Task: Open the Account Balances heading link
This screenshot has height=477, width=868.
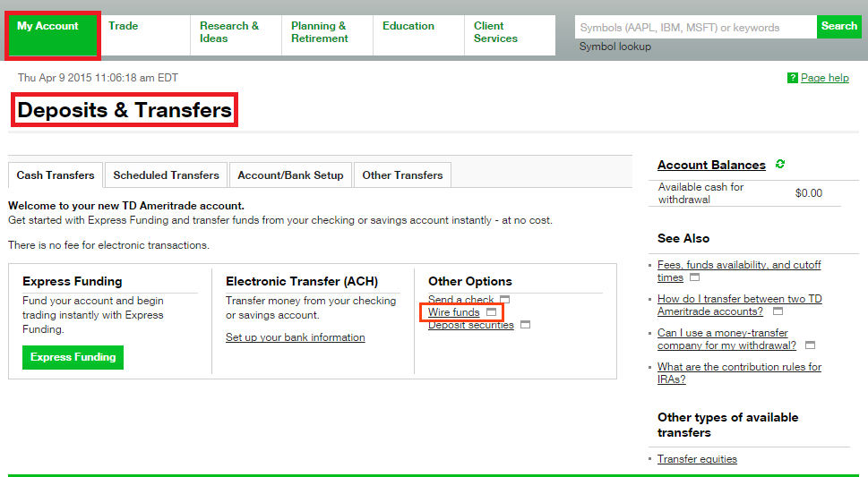Action: tap(711, 165)
